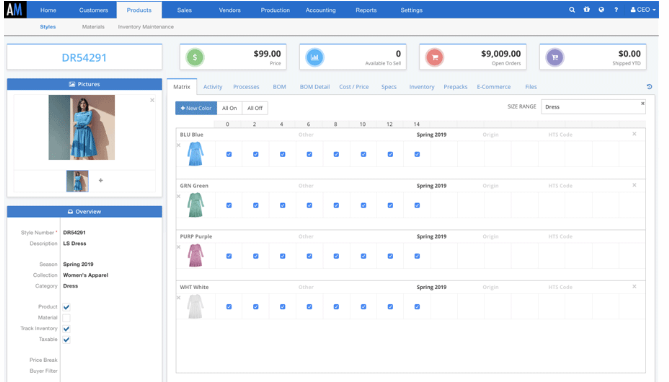Click the gift icon in header

coord(587,9)
